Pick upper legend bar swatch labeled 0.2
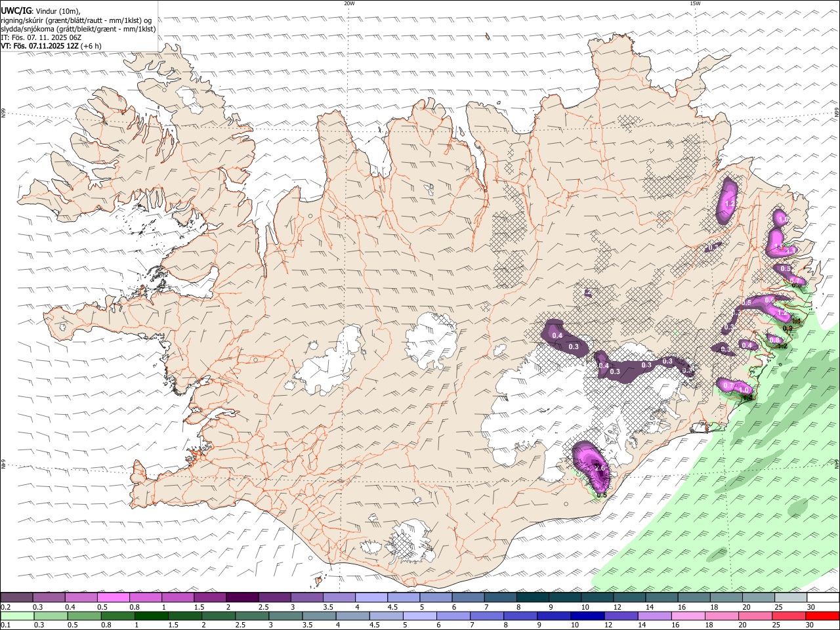840x630 pixels. (16, 597)
